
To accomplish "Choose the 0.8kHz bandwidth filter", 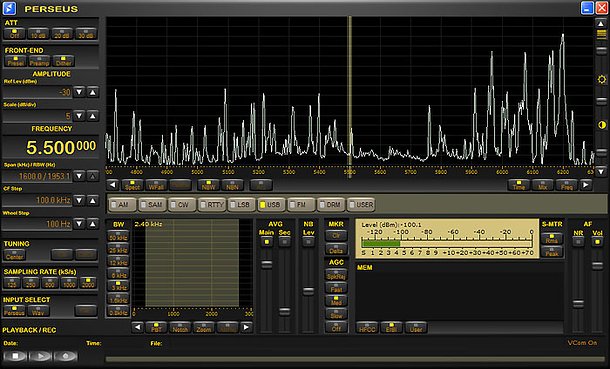I will point(118,311).
